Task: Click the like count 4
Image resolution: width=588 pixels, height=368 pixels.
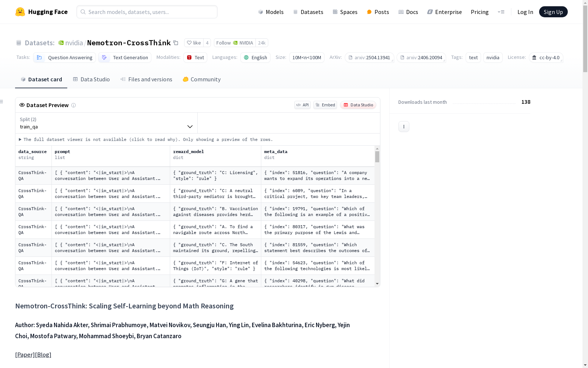Action: coord(207,43)
